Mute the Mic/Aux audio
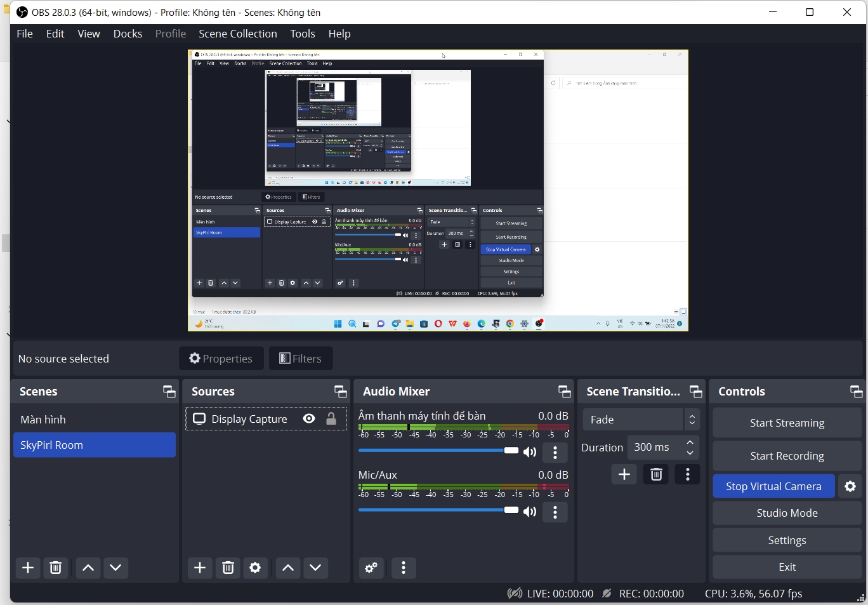 530,512
